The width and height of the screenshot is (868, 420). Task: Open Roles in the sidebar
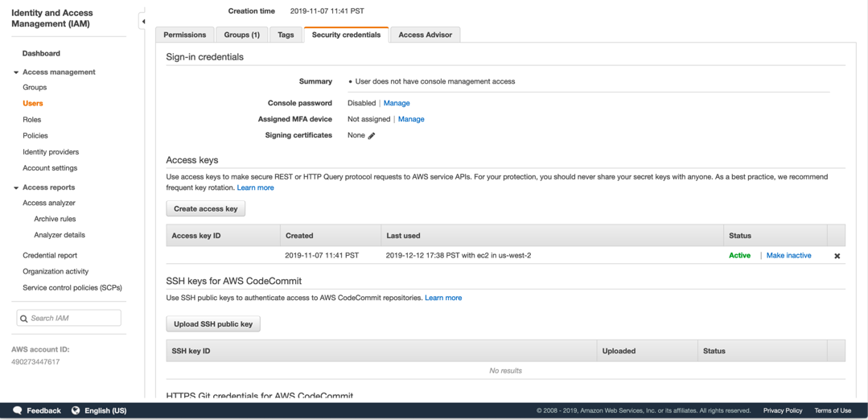coord(32,120)
